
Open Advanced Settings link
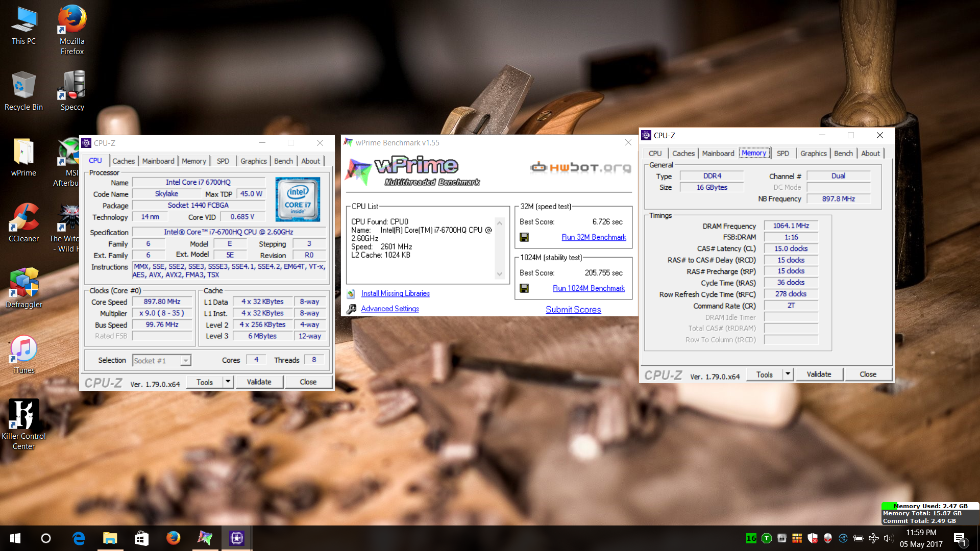pyautogui.click(x=390, y=309)
